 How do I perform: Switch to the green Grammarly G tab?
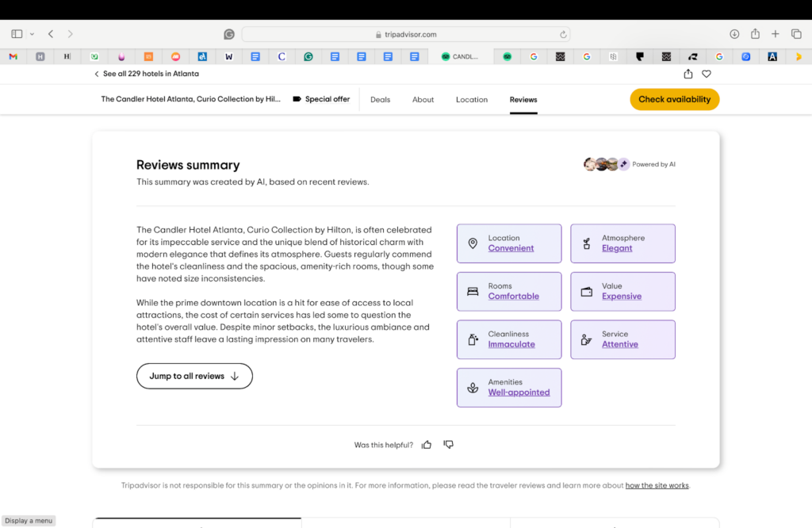[308, 56]
